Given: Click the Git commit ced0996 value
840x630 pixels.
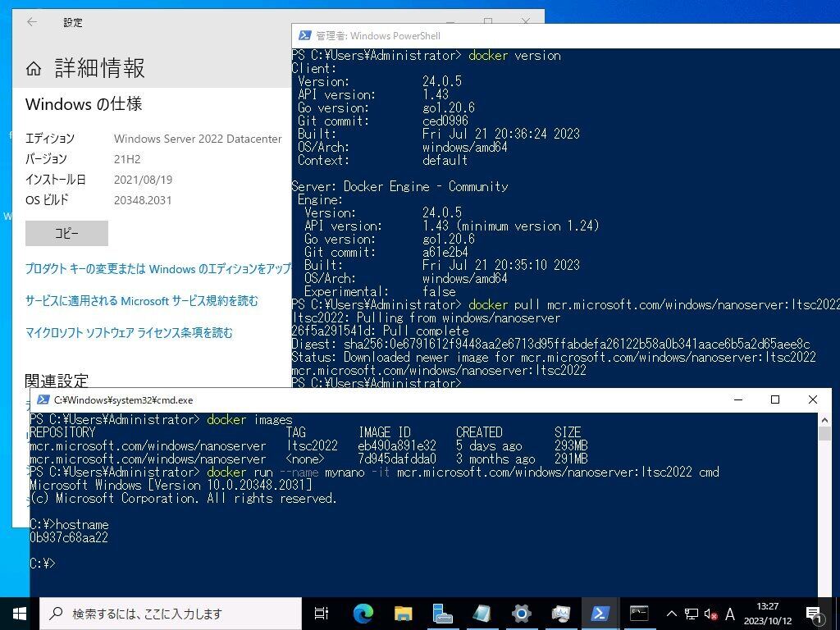Looking at the screenshot, I should tap(445, 121).
